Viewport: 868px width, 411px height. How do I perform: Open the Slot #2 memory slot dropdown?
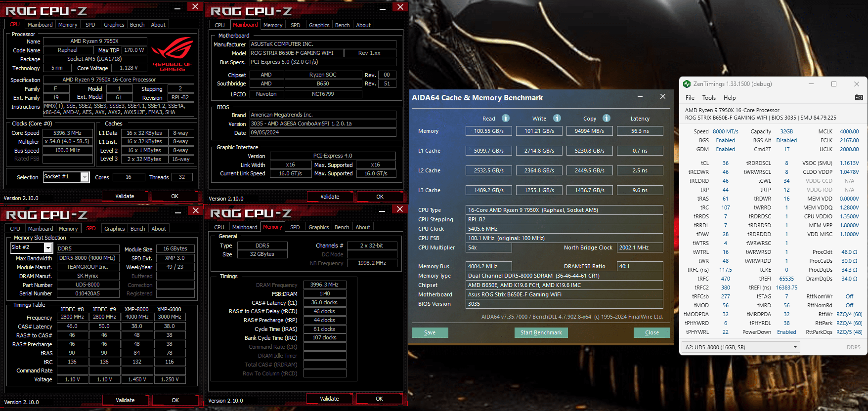click(x=48, y=247)
